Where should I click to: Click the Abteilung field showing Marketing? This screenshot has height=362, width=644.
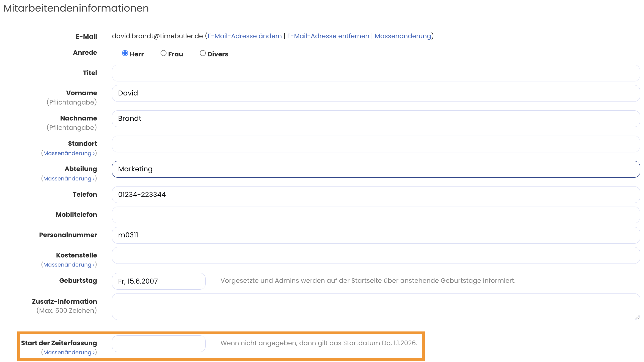point(376,169)
